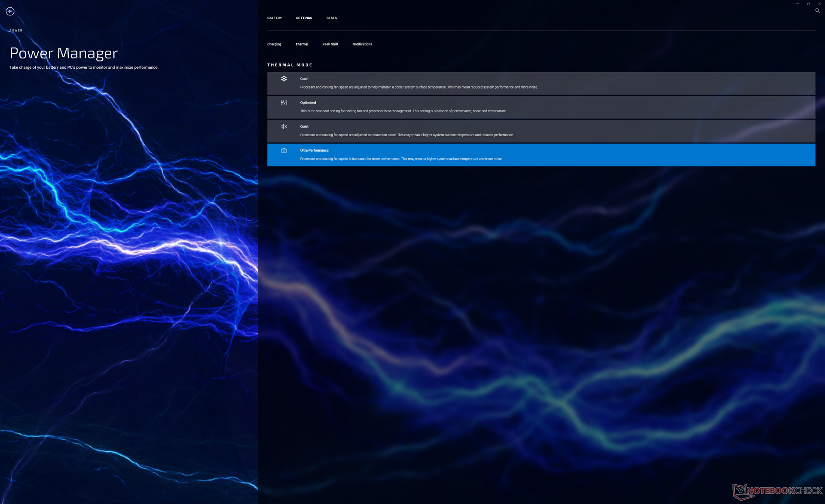
Task: Select the Settings tab
Action: (x=304, y=18)
